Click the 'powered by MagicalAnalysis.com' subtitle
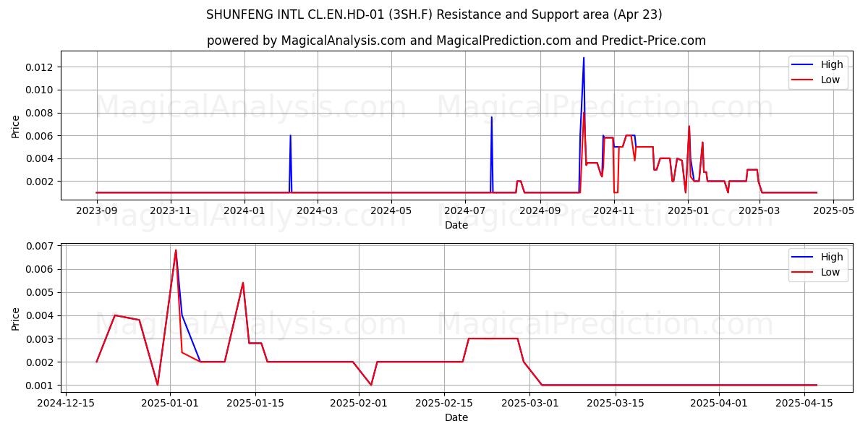This screenshot has height=434, width=868. [x=456, y=41]
